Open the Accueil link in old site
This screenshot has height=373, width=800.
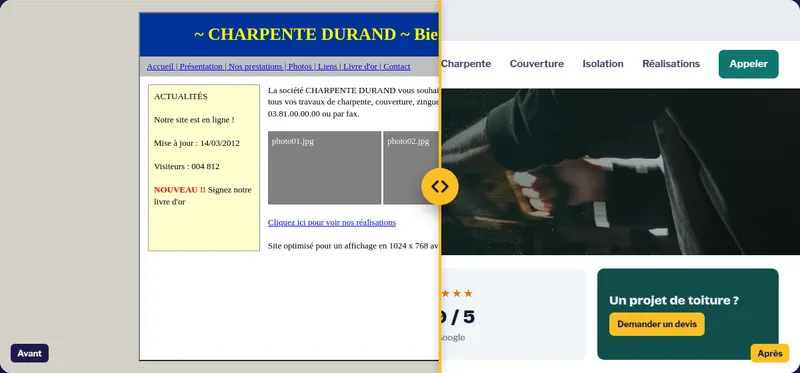(x=160, y=67)
